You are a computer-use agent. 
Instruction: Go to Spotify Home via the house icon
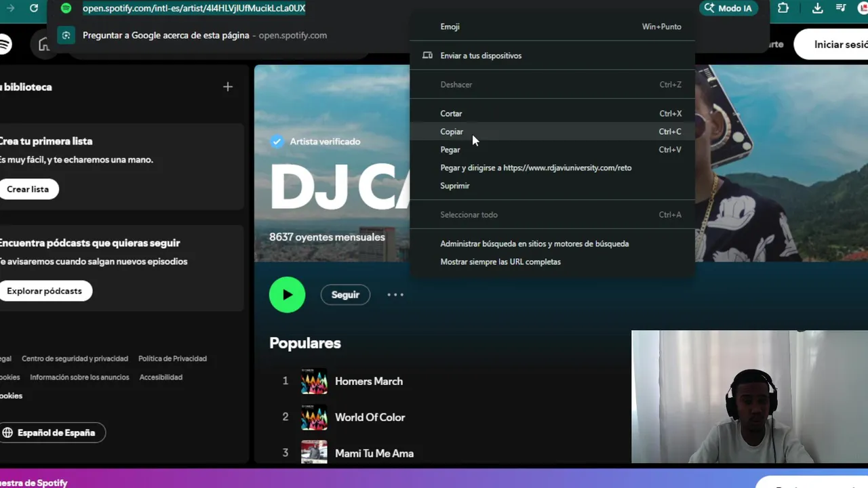[x=45, y=45]
